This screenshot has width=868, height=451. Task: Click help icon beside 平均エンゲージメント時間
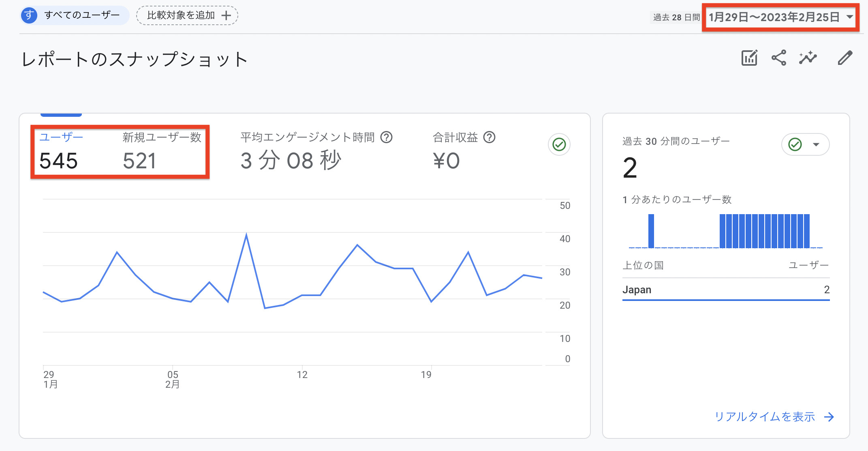(387, 137)
